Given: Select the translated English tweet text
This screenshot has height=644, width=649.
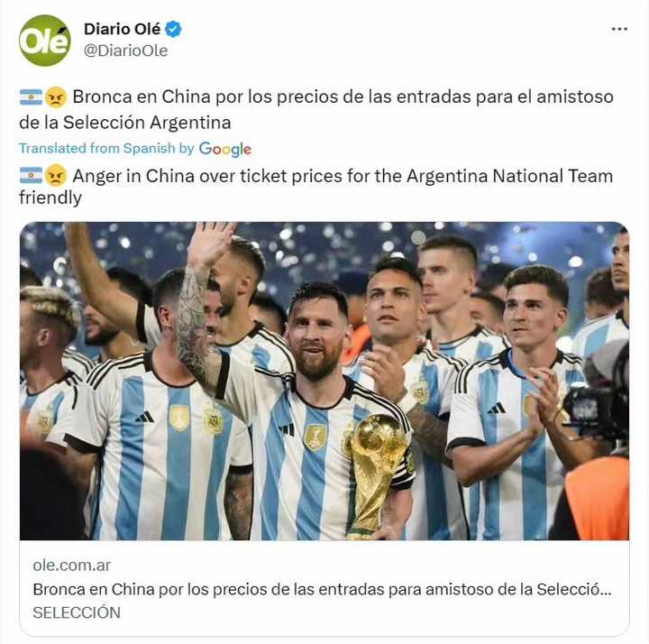Looking at the screenshot, I should (316, 187).
